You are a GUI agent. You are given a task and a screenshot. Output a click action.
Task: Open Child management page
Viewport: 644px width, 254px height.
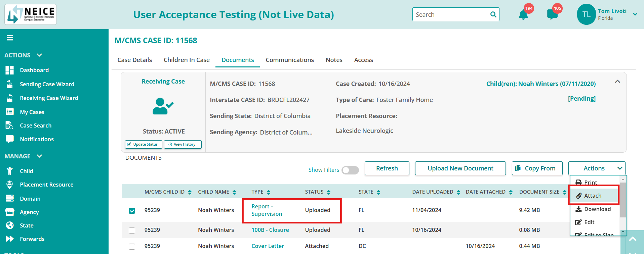pyautogui.click(x=26, y=171)
